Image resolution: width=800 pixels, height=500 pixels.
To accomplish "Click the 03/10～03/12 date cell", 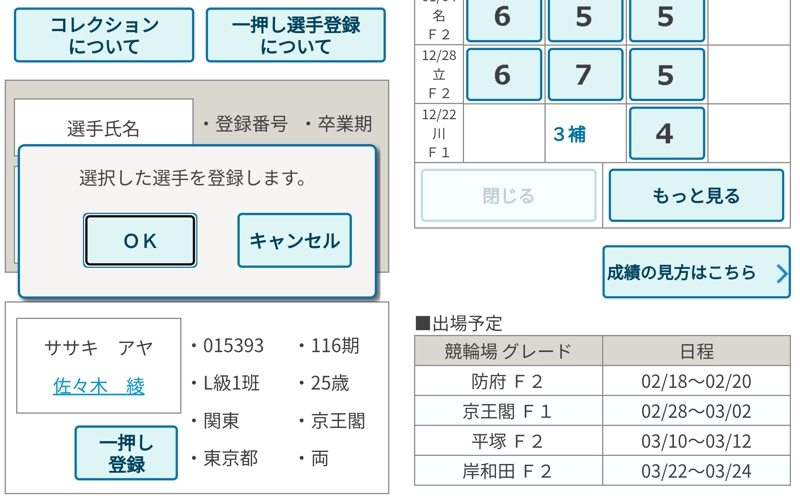I will point(696,441).
